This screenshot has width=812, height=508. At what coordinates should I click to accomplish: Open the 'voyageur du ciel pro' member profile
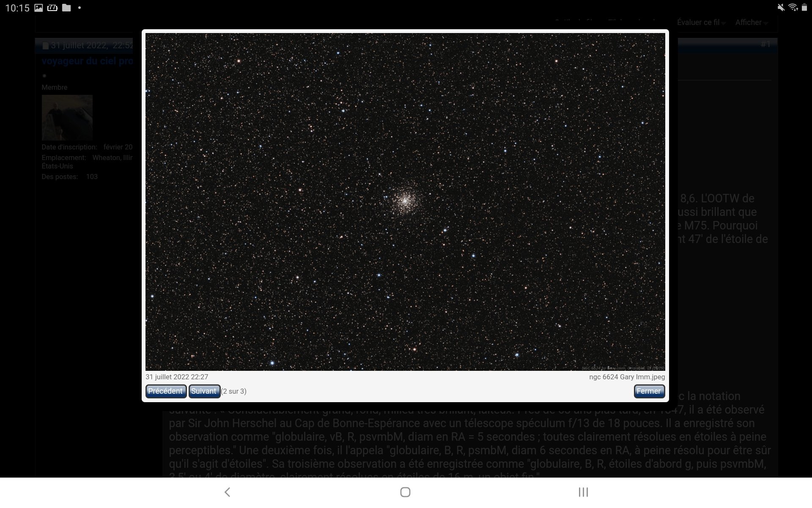coord(87,61)
